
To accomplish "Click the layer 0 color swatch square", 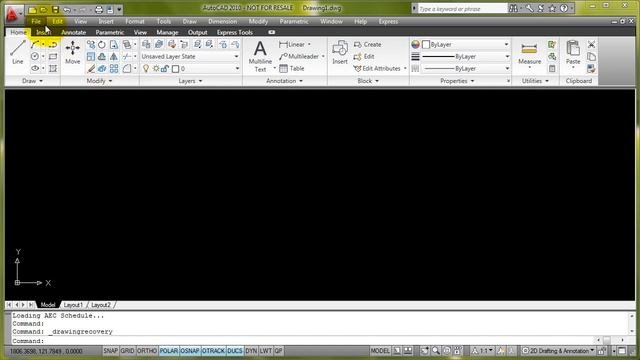I will coord(176,69).
